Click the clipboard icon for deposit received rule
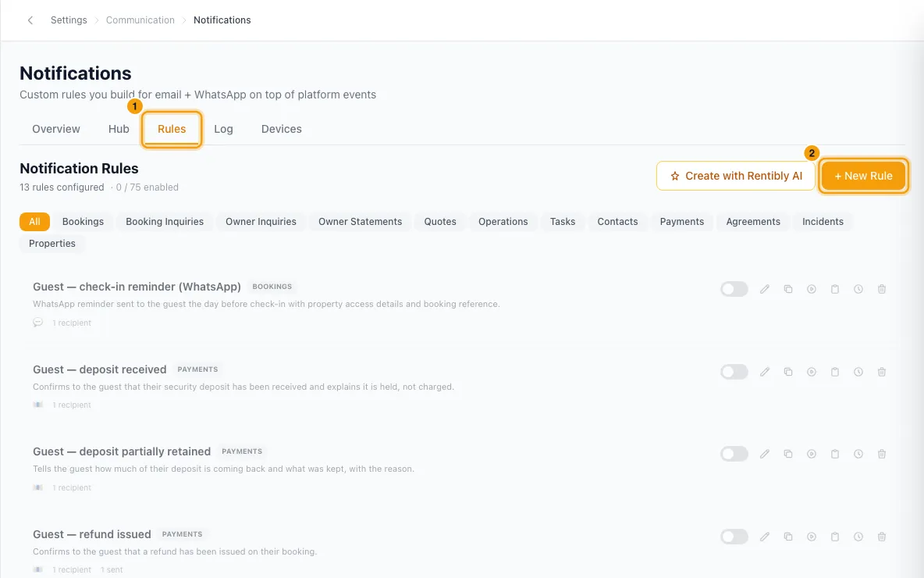 click(x=835, y=372)
